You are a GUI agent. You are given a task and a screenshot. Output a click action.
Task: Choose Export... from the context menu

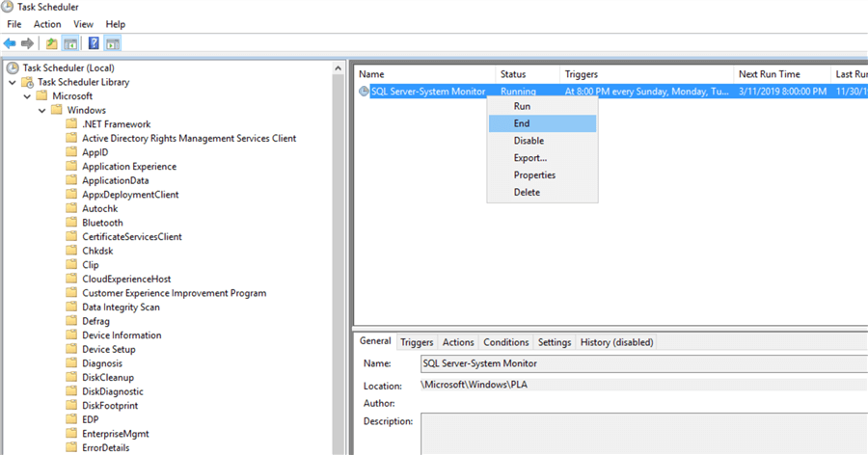[542, 158]
